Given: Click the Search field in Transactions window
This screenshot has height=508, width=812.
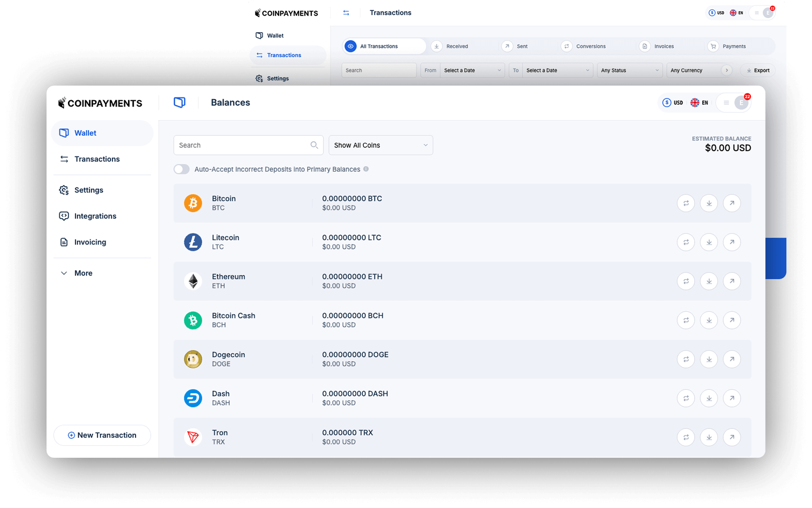Looking at the screenshot, I should (x=379, y=70).
